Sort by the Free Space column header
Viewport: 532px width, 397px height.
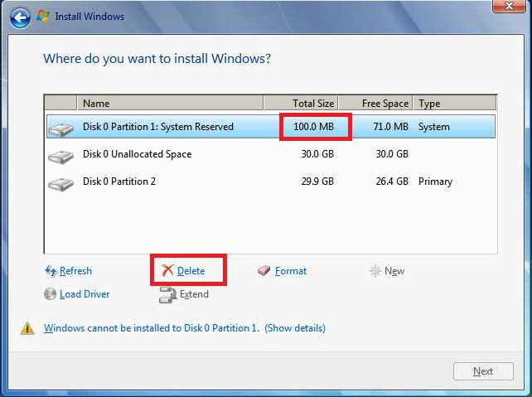coord(375,103)
